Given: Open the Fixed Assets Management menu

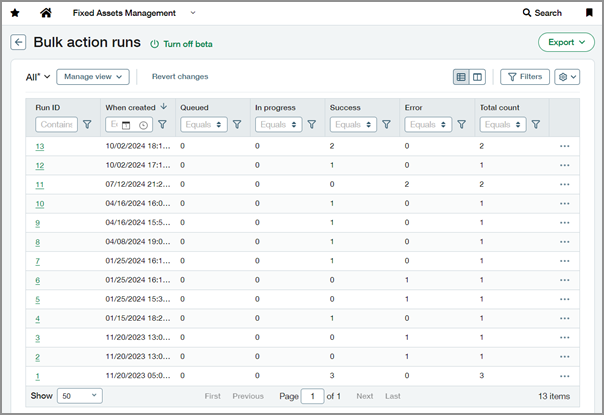Looking at the screenshot, I should click(134, 13).
